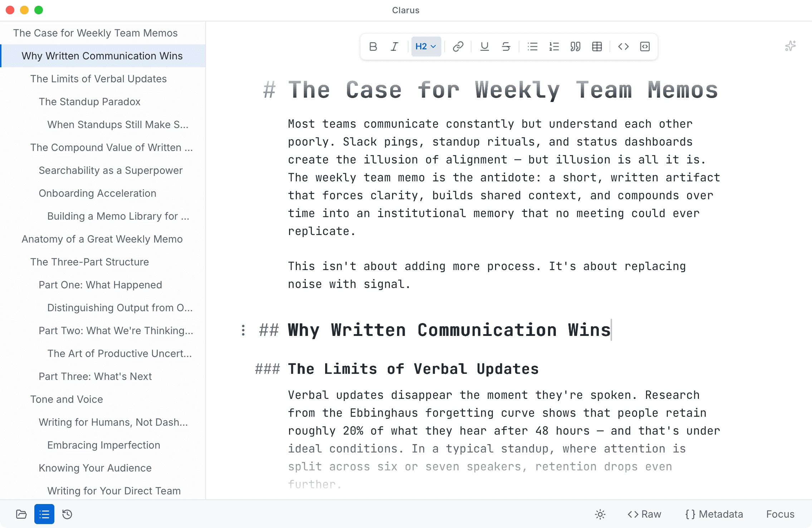Select Why Written Communication Wins in outline
The height and width of the screenshot is (528, 812).
point(103,56)
